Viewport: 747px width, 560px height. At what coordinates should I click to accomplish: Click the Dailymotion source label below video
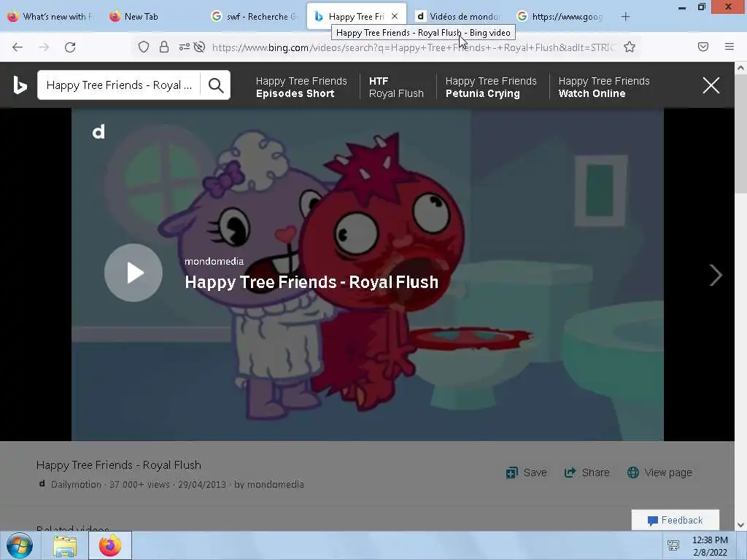[76, 484]
